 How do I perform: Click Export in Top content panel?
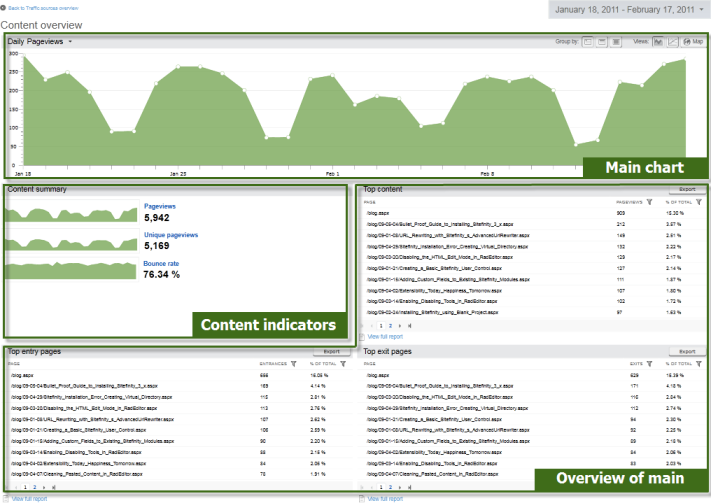pos(686,188)
